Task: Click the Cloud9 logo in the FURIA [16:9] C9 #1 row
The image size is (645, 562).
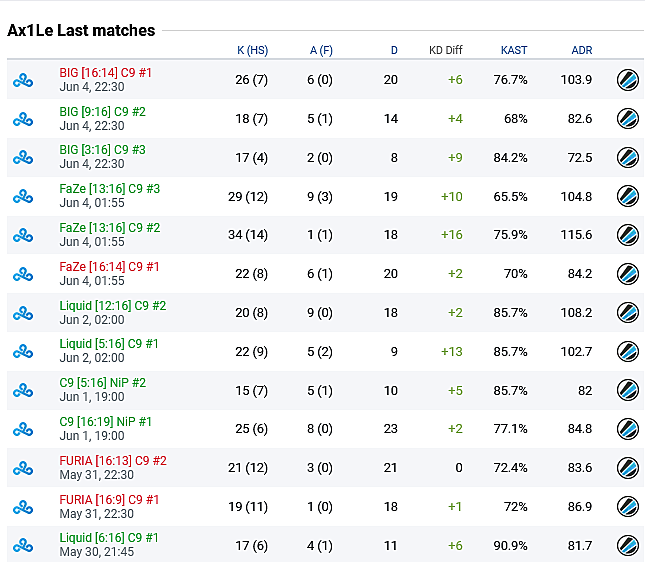Action: [x=23, y=507]
